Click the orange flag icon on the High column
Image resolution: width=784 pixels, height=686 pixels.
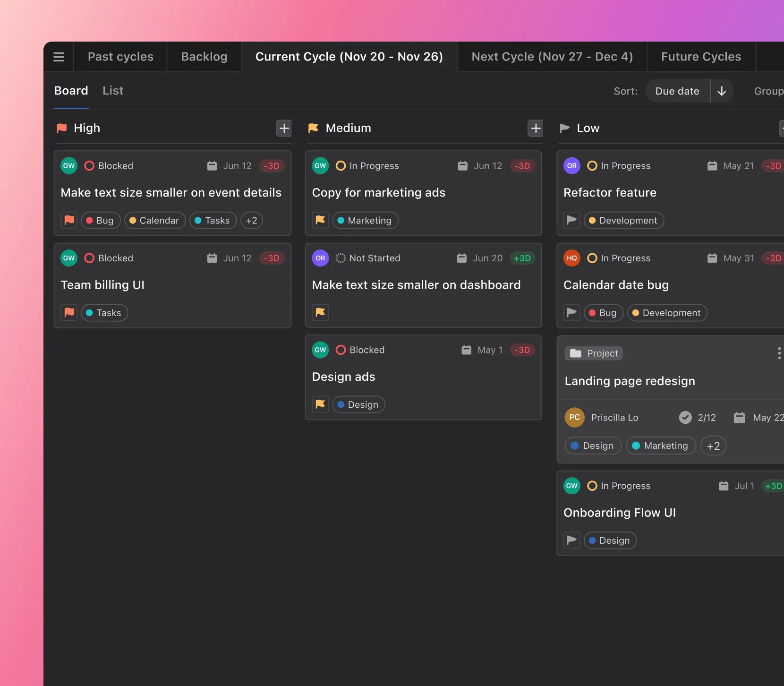(x=61, y=128)
